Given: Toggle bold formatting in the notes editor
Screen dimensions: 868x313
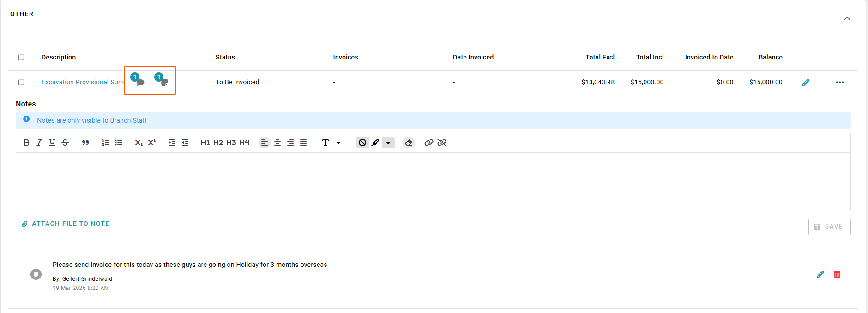Looking at the screenshot, I should tap(26, 142).
